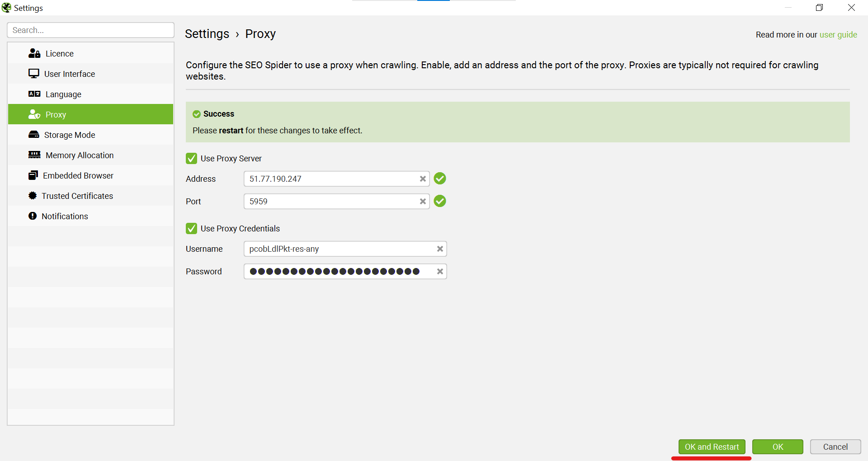
Task: Click the Notifications alert icon
Action: (33, 216)
